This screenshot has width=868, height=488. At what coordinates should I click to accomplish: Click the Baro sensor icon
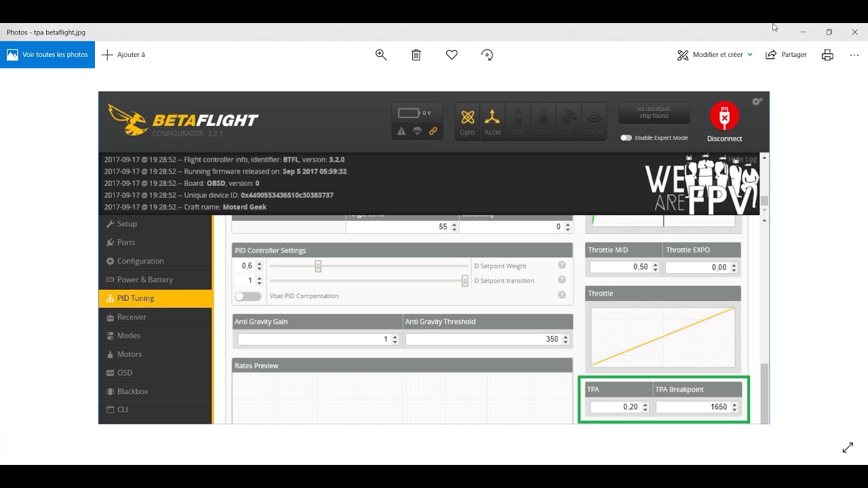pyautogui.click(x=543, y=122)
